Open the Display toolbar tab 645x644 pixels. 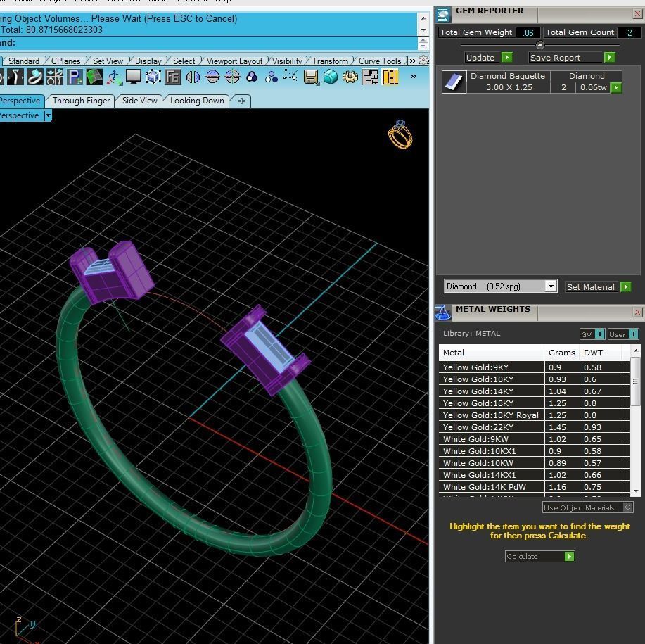click(148, 61)
